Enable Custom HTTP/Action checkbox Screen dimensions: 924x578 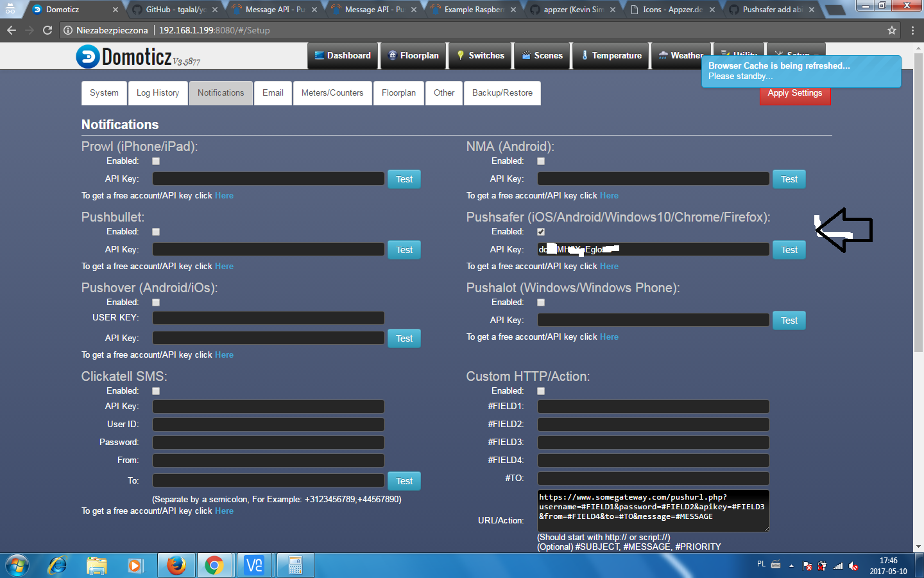click(541, 391)
